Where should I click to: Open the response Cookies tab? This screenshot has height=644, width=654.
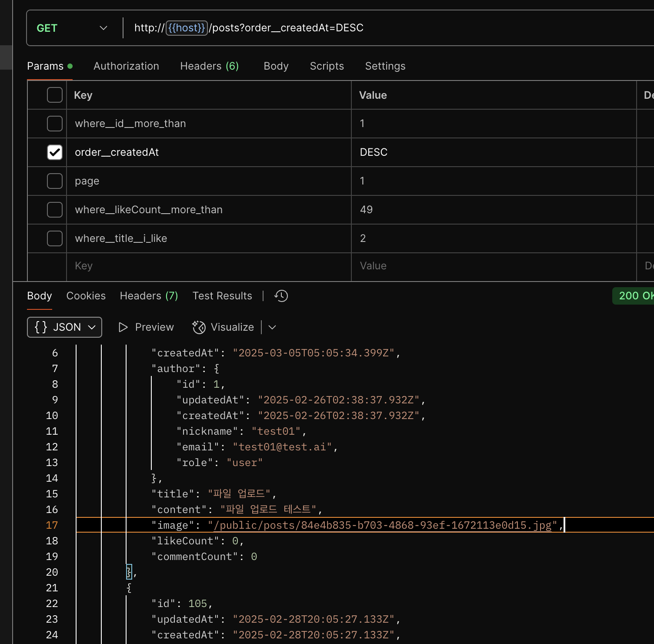tap(86, 296)
